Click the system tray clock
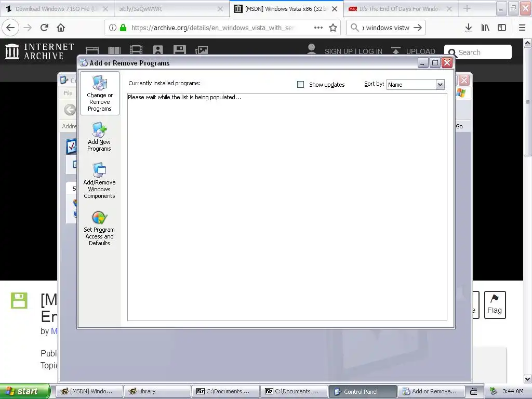 pos(513,391)
